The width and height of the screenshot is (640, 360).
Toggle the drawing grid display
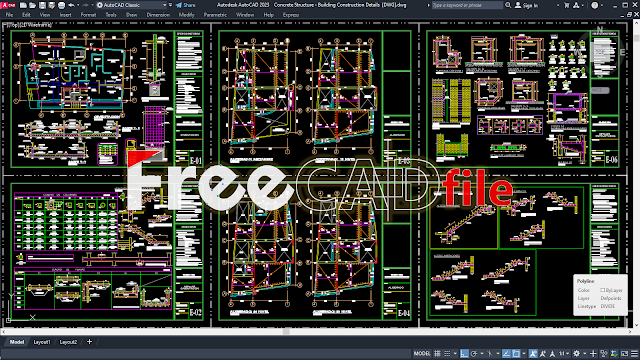point(437,354)
